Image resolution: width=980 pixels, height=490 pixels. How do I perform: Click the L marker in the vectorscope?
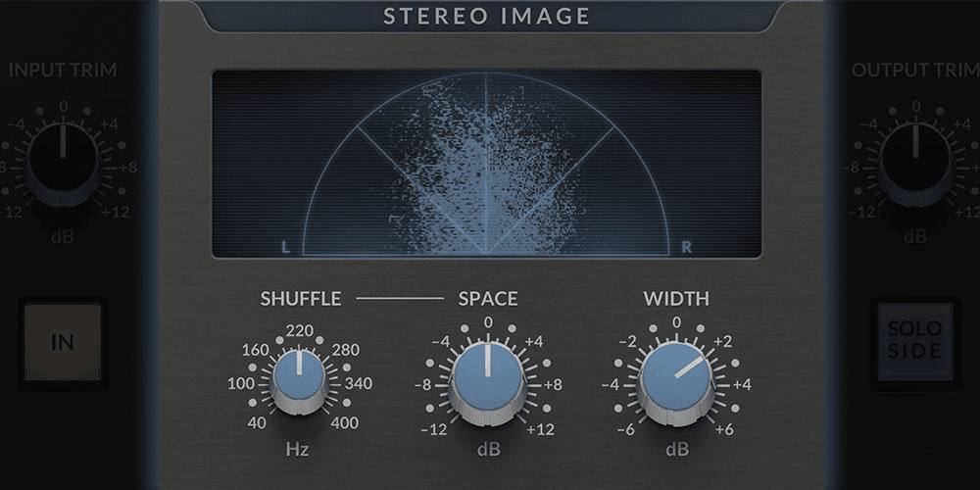tap(286, 248)
